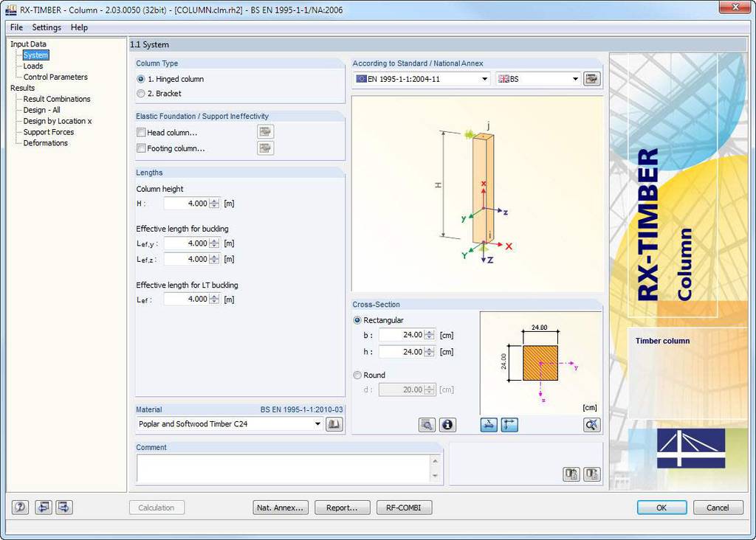Open the File menu
This screenshot has width=756, height=540.
(x=16, y=27)
